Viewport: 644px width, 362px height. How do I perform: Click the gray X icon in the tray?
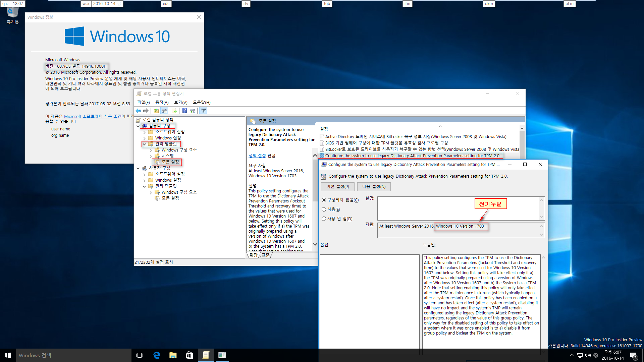[x=596, y=355]
